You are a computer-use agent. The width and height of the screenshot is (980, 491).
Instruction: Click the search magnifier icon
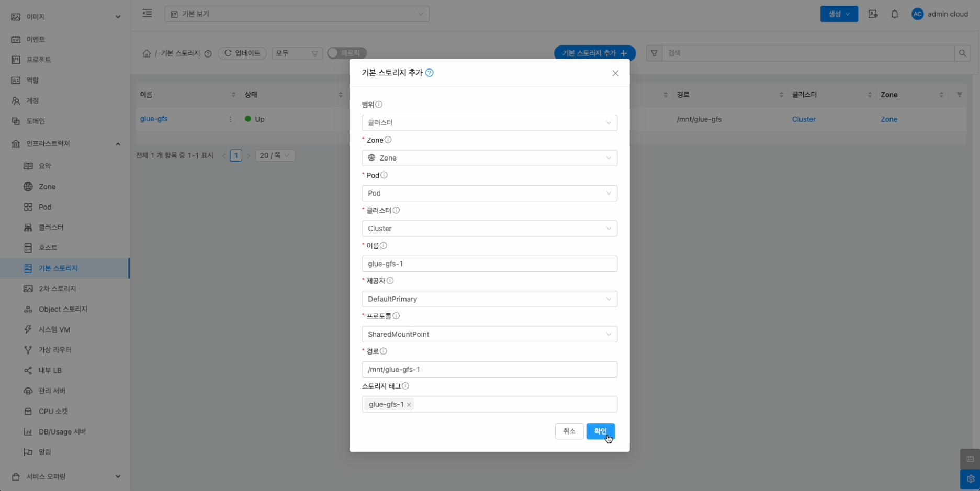[x=962, y=53]
